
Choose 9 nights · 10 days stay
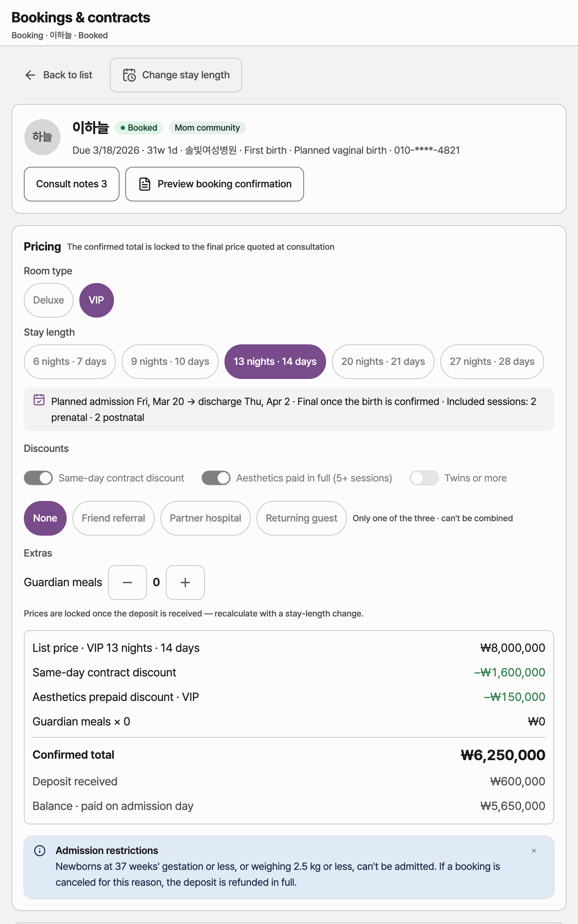tap(170, 362)
